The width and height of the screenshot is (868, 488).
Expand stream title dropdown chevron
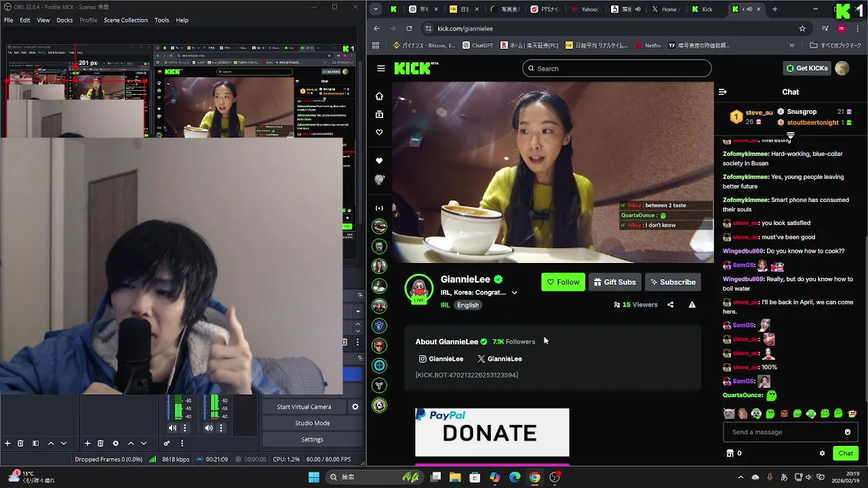coord(514,293)
